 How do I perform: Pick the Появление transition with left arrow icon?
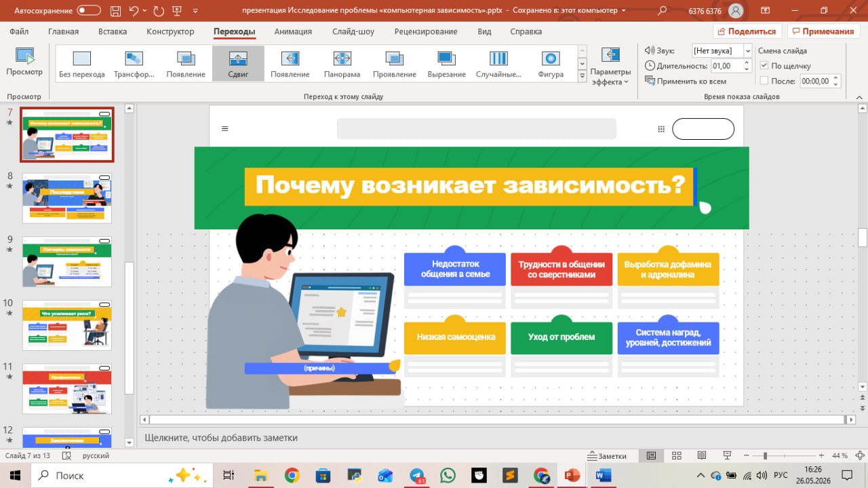(x=290, y=64)
